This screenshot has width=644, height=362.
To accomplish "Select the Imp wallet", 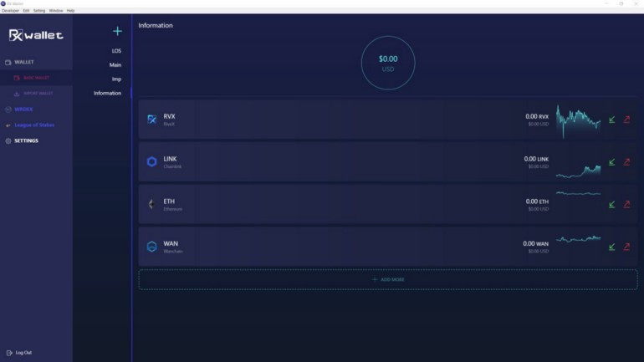I will coord(116,79).
